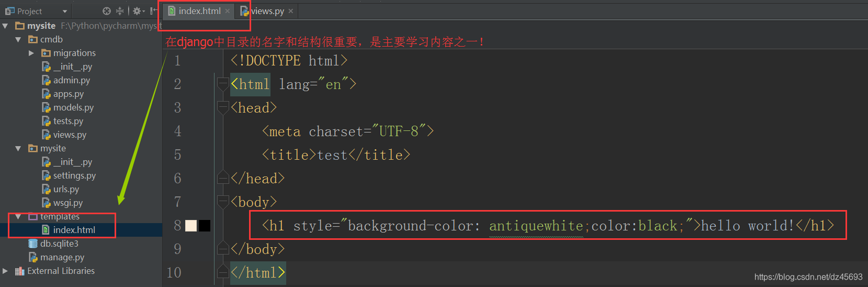Click the cmdb folder icon
868x287 pixels.
pos(33,39)
